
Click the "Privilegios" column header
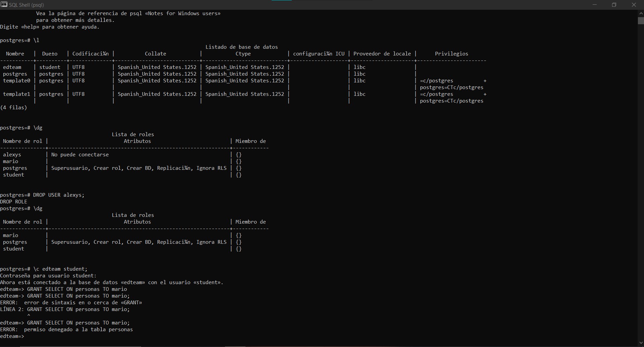tap(451, 54)
